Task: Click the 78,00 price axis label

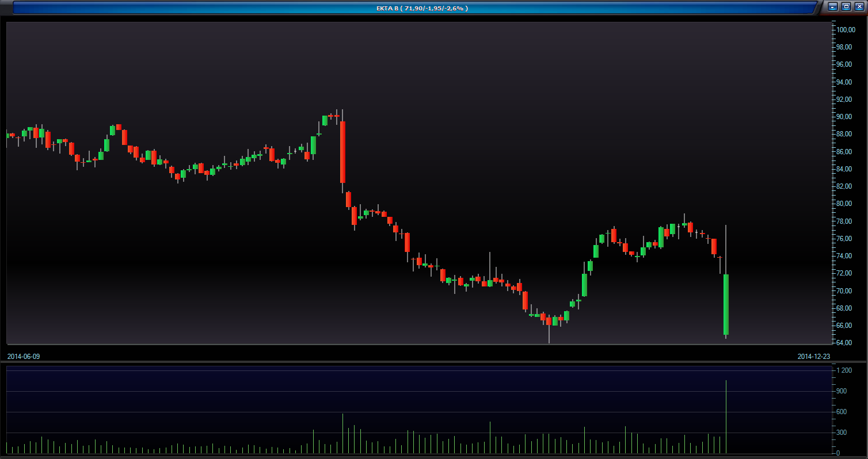Action: point(844,221)
